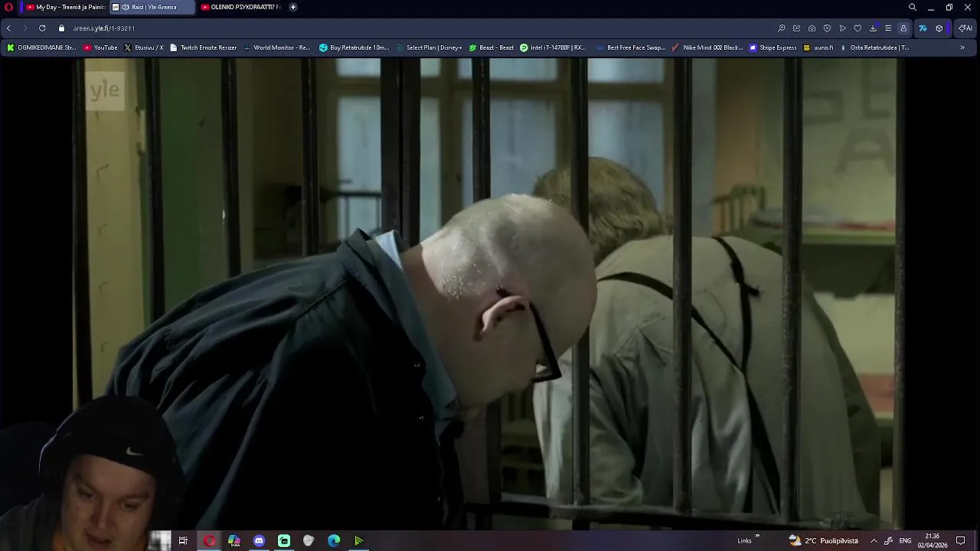
Task: Switch to the OLENKO PSYKOPAATTI? tab
Action: coord(241,7)
